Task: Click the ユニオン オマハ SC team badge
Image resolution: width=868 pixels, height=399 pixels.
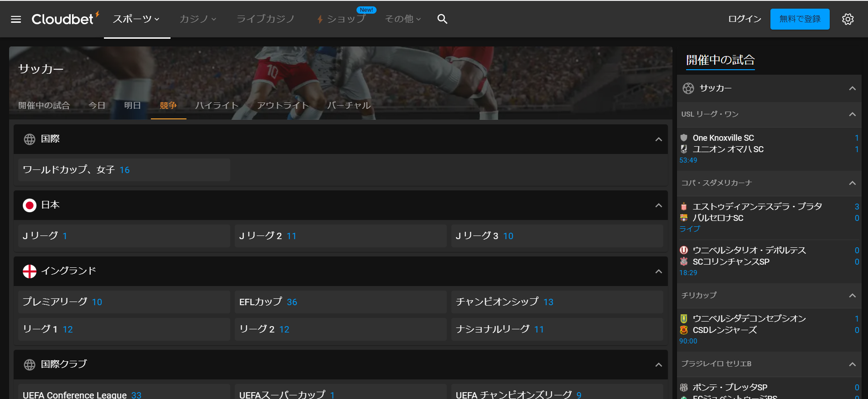Action: pos(684,149)
